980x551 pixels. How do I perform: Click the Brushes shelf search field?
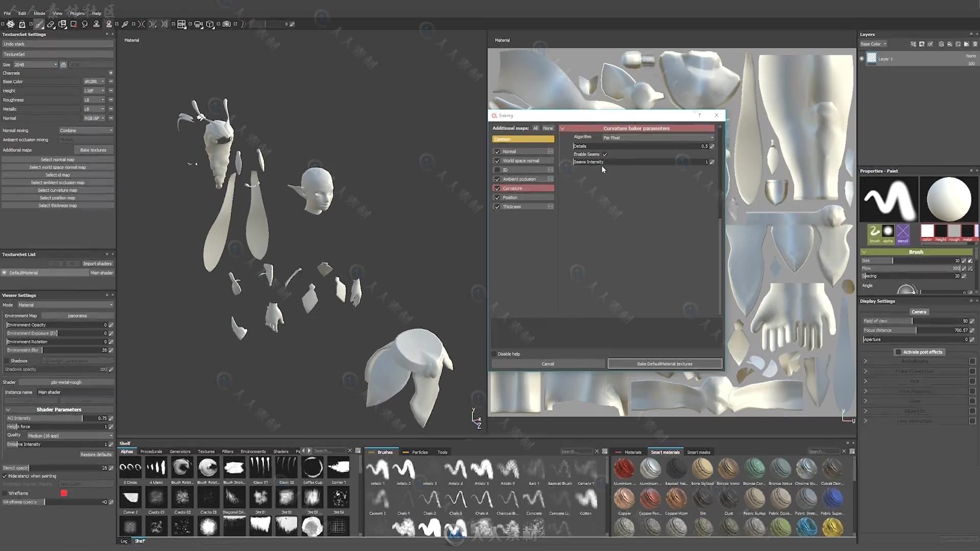pyautogui.click(x=577, y=452)
